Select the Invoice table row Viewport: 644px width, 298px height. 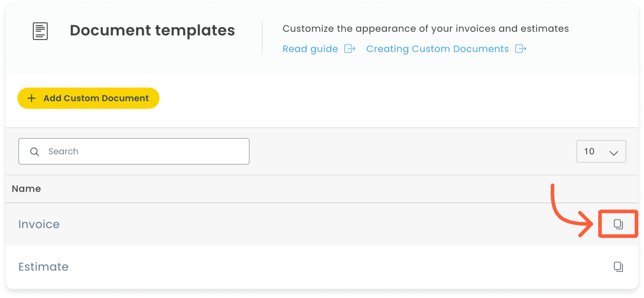click(322, 224)
